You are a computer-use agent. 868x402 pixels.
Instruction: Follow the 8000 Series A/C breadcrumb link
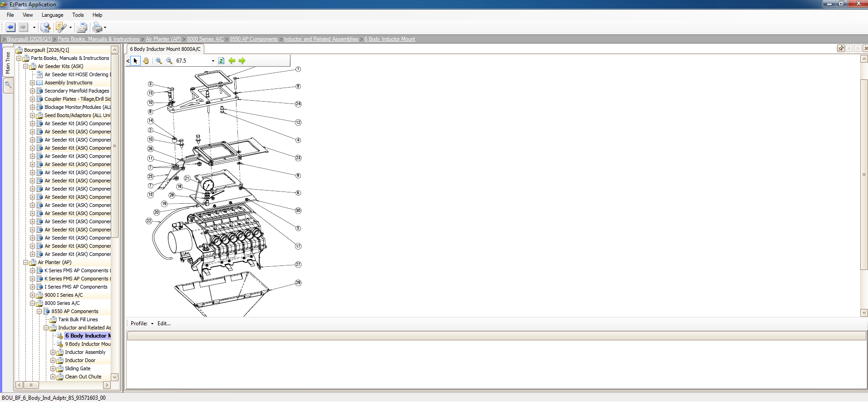205,39
